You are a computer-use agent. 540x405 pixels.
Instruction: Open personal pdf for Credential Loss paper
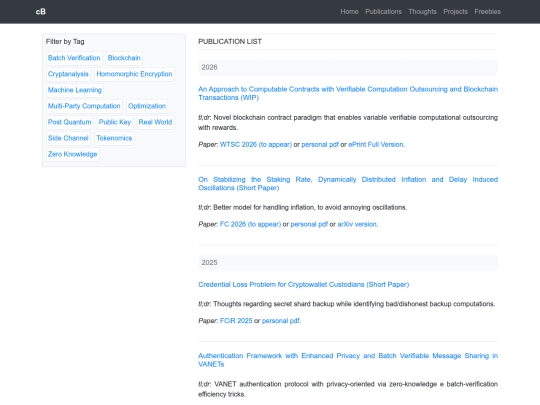tap(281, 321)
